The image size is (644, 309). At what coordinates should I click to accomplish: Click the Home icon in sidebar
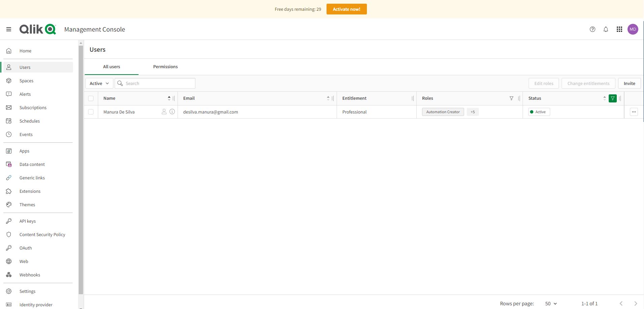[x=9, y=51]
